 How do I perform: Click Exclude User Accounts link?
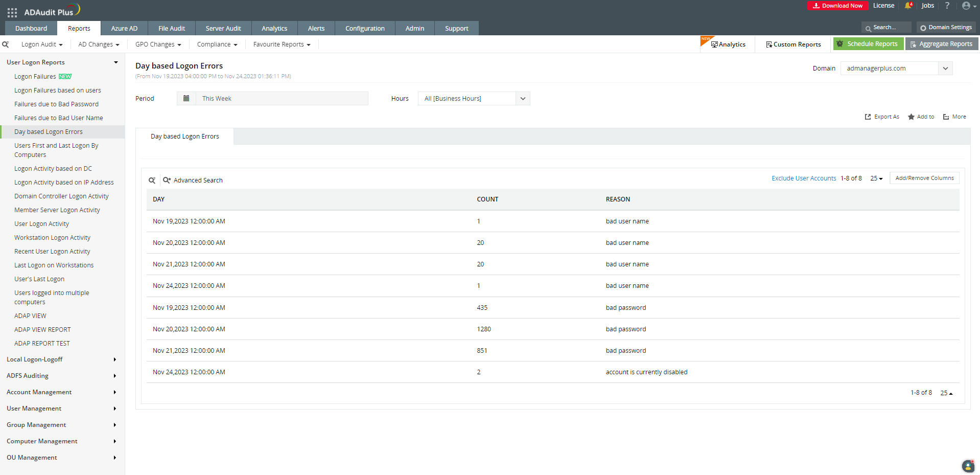pos(803,178)
